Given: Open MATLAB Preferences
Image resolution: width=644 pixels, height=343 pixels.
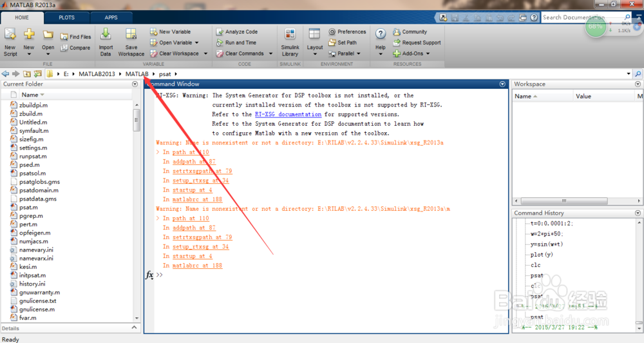Looking at the screenshot, I should (348, 32).
